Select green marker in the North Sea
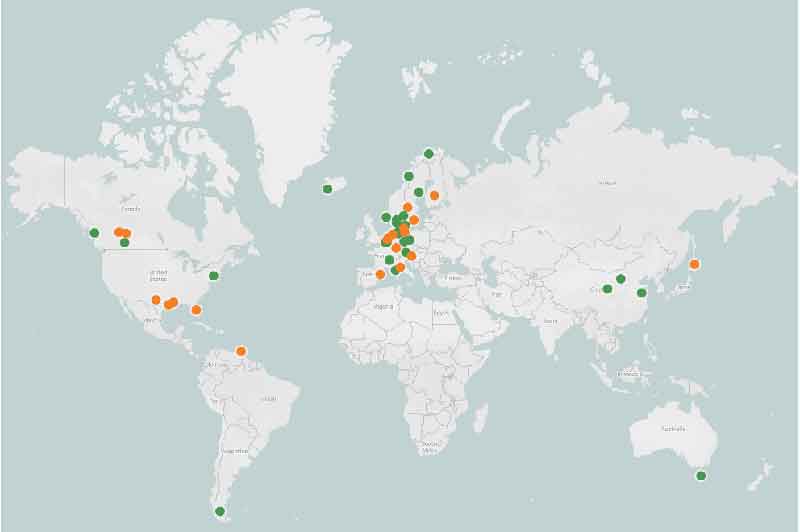The image size is (800, 532). (x=386, y=218)
